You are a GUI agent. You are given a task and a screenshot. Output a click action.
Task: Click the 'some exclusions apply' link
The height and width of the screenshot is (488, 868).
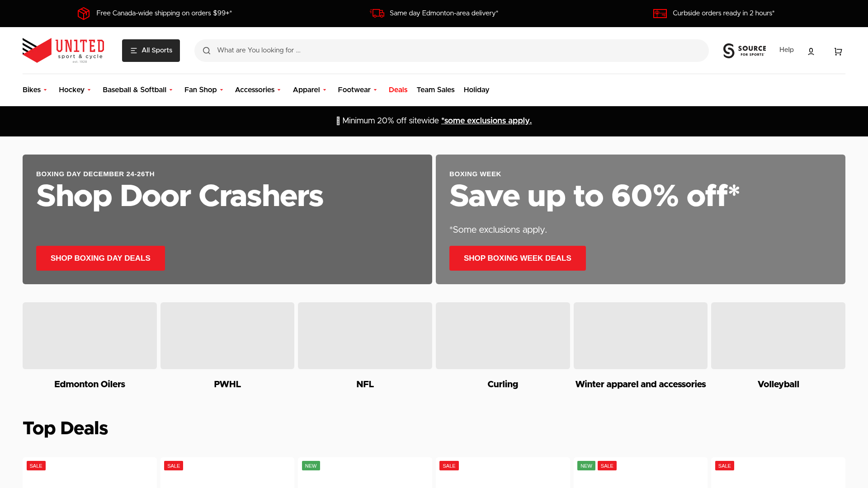pos(486,121)
